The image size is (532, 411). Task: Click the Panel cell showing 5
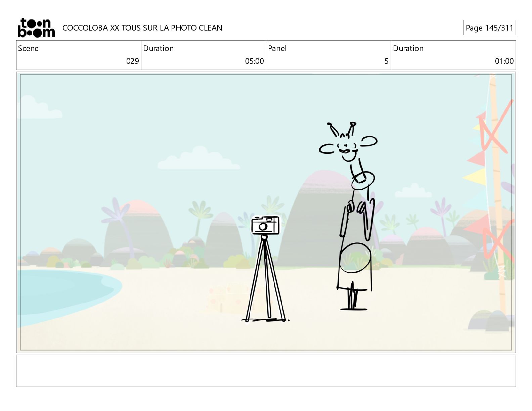coord(328,55)
